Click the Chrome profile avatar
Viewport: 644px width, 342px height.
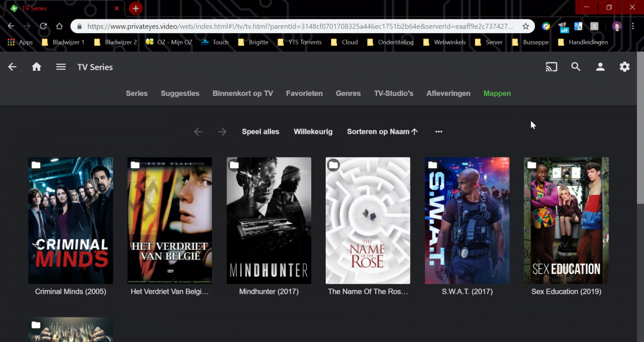(x=617, y=26)
